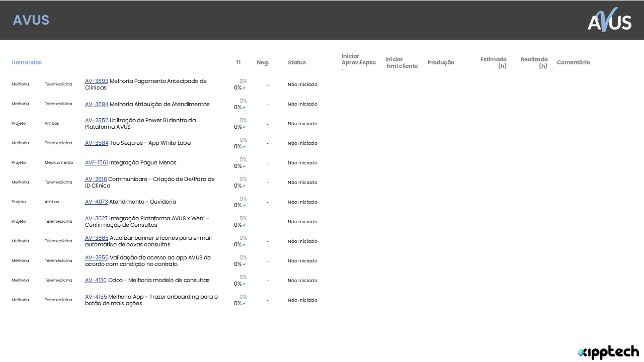
Task: Click green check icon in AV-3584 row
Action: (244, 147)
